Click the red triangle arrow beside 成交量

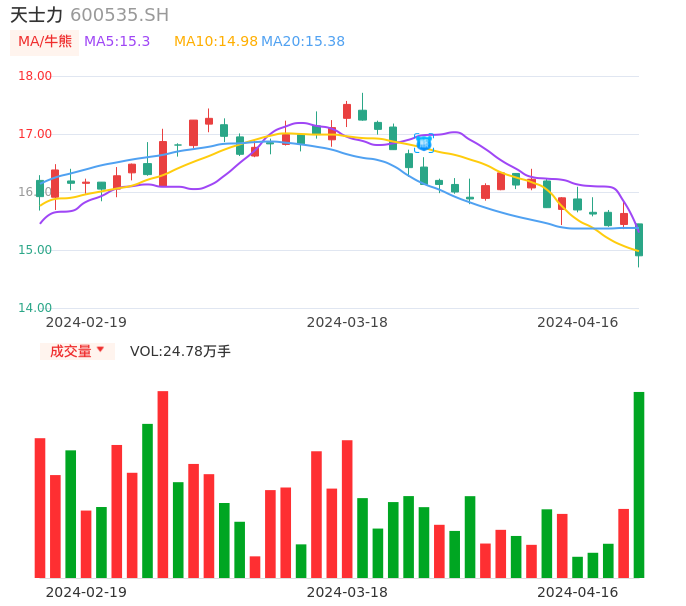[x=100, y=350]
